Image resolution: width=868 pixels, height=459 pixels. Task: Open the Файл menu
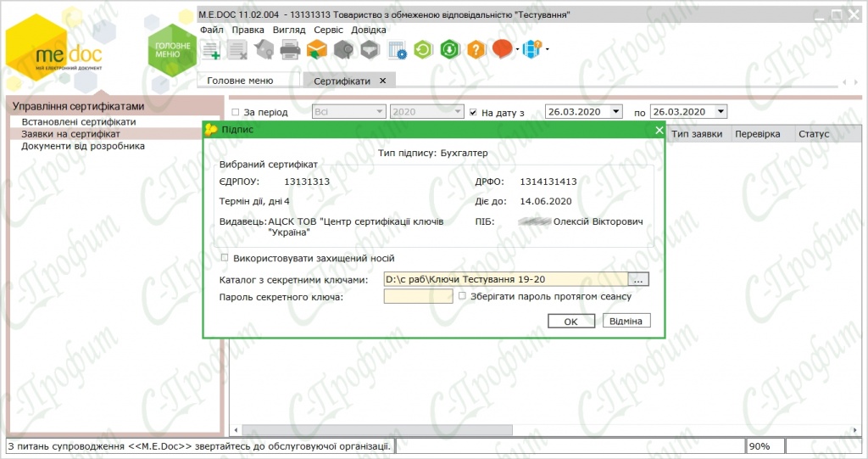pos(211,30)
